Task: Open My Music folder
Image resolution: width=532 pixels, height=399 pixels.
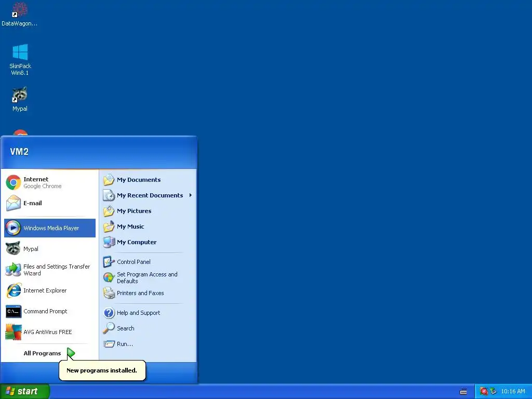Action: coord(148,227)
